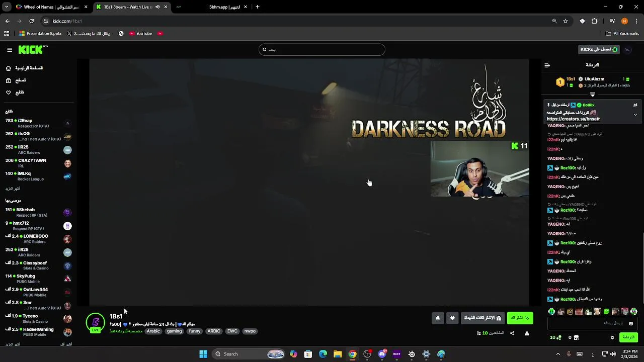Open the Home page sidebar item
This screenshot has width=644, height=362.
pos(24,68)
